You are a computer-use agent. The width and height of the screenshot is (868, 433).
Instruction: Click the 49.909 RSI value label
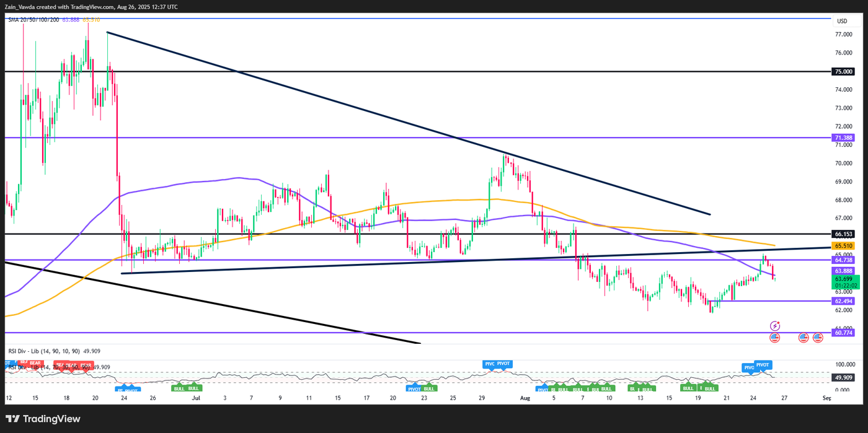click(x=842, y=377)
